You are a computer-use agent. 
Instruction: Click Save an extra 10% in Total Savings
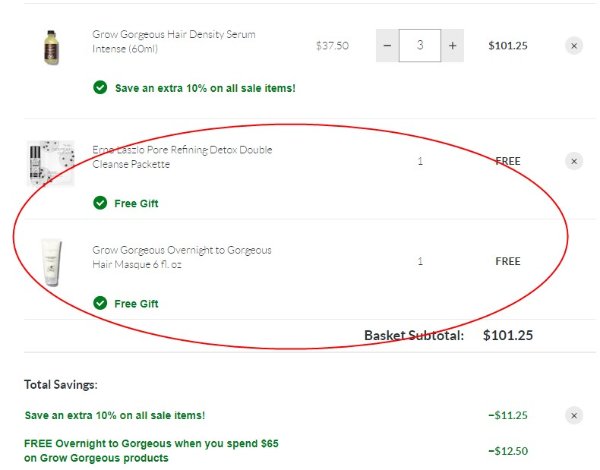[115, 416]
